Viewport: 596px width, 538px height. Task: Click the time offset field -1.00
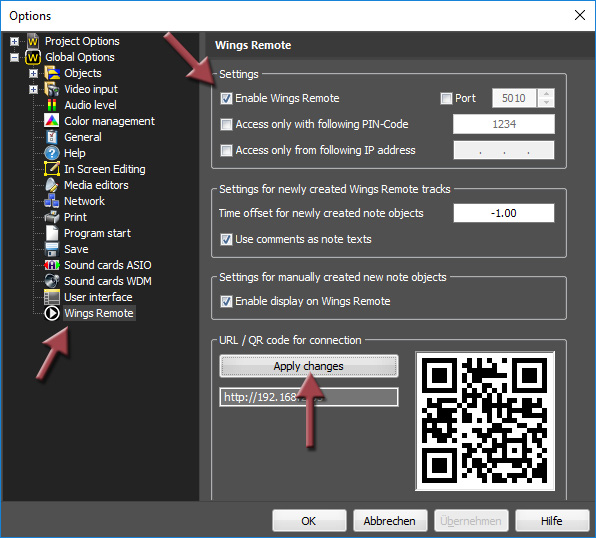point(504,213)
